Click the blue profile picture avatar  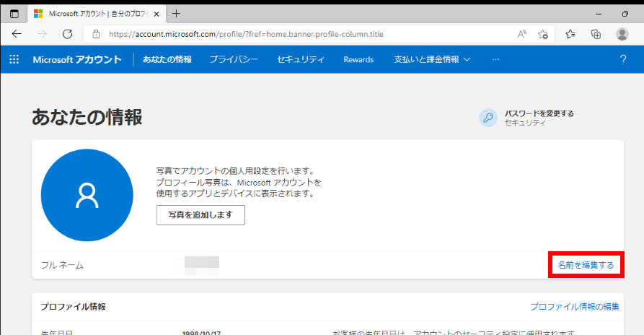click(x=87, y=195)
